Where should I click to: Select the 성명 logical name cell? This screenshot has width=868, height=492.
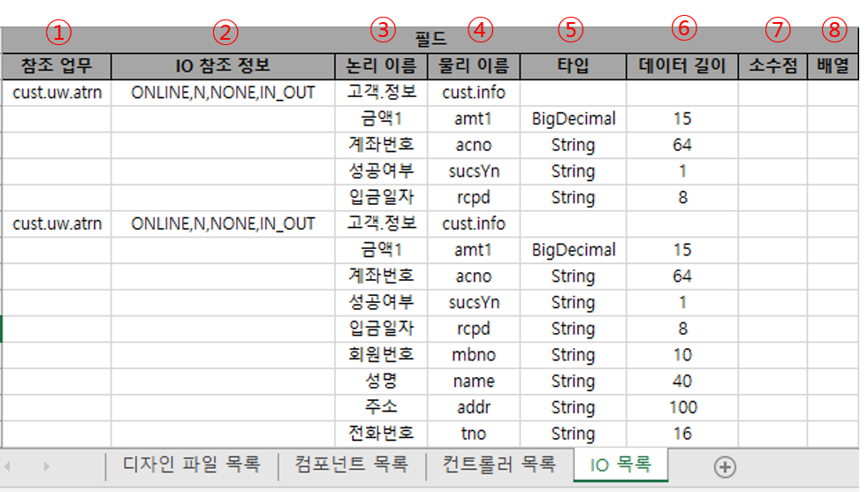point(381,382)
